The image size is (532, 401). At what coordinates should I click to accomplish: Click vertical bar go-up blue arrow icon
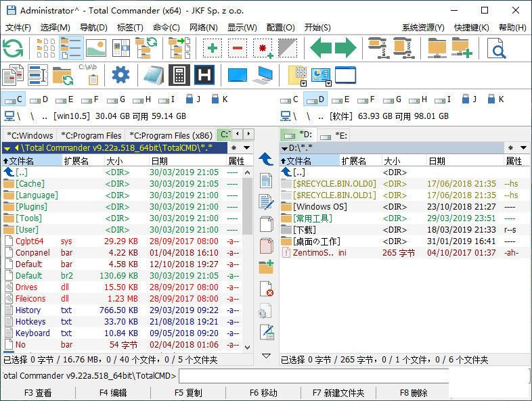(x=266, y=159)
